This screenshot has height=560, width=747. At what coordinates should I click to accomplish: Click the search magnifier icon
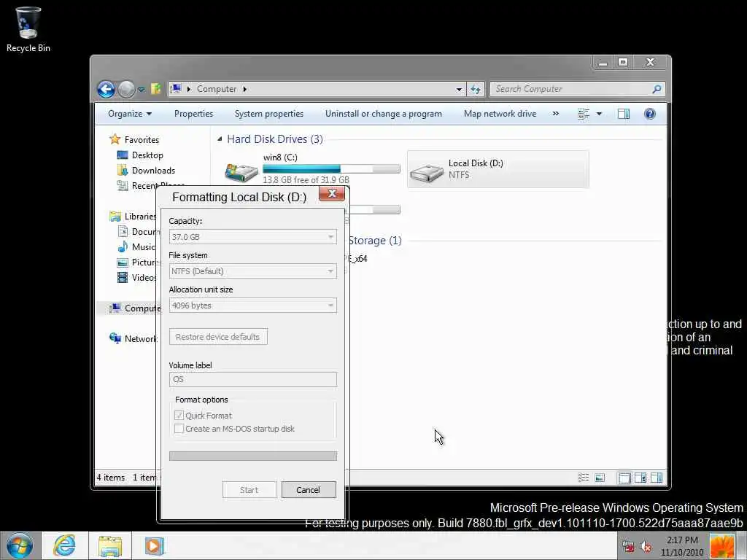(657, 88)
